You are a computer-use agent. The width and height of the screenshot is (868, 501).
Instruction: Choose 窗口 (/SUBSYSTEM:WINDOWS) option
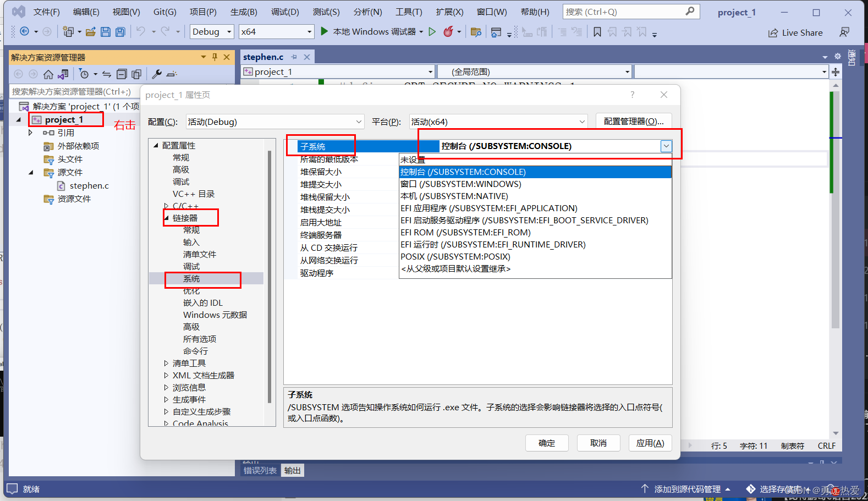535,184
